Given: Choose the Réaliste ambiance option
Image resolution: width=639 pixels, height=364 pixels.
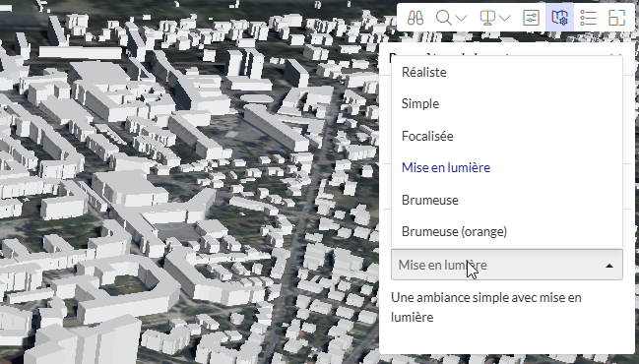Looking at the screenshot, I should [506, 72].
